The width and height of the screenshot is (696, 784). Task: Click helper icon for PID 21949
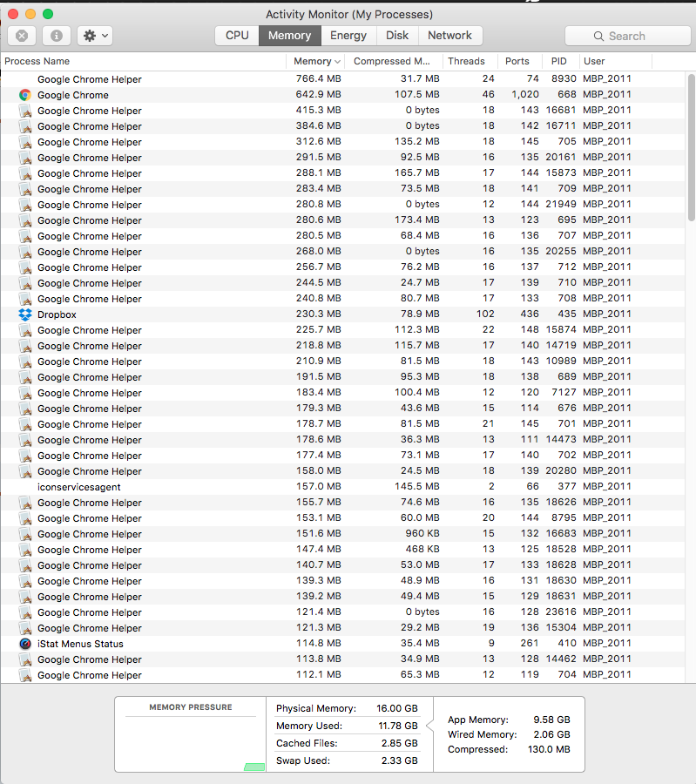click(x=25, y=205)
